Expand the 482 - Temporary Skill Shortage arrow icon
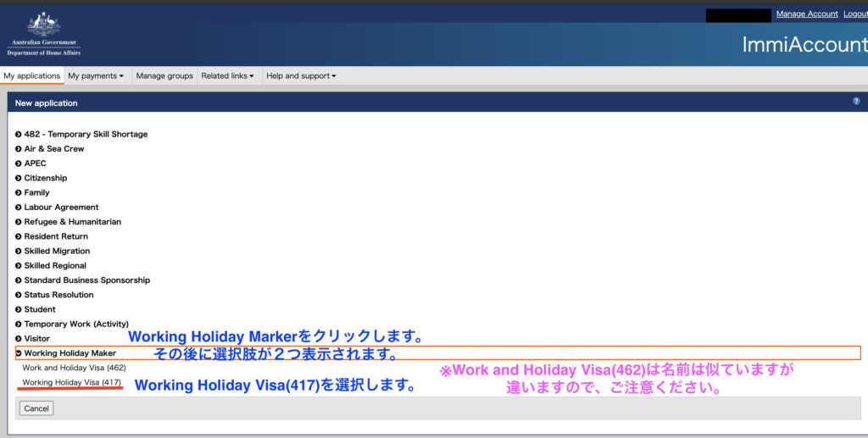The width and height of the screenshot is (868, 438). click(x=19, y=135)
